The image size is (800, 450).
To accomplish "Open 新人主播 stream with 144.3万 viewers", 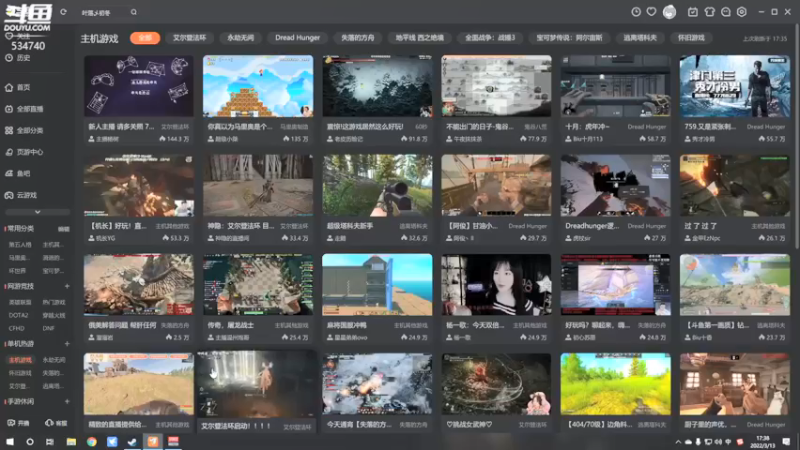I will pos(139,86).
